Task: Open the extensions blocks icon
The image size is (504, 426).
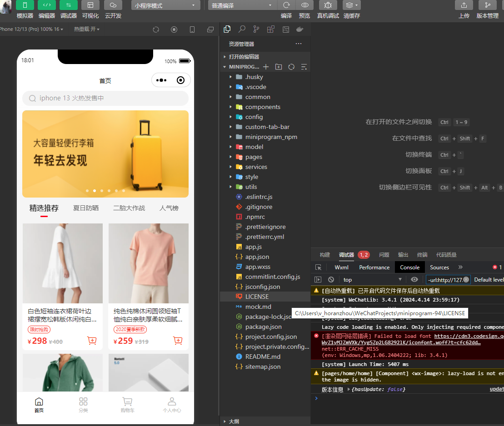Action: click(x=271, y=29)
